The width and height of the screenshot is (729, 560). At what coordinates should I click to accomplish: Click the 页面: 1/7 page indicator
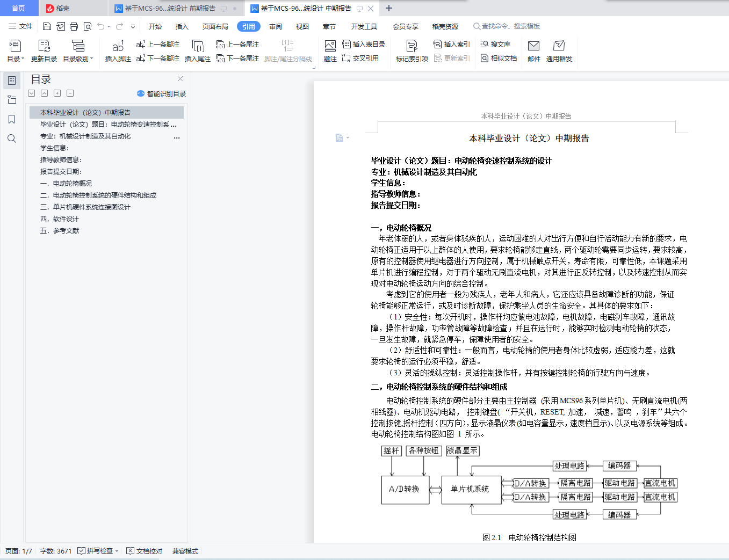(19, 551)
